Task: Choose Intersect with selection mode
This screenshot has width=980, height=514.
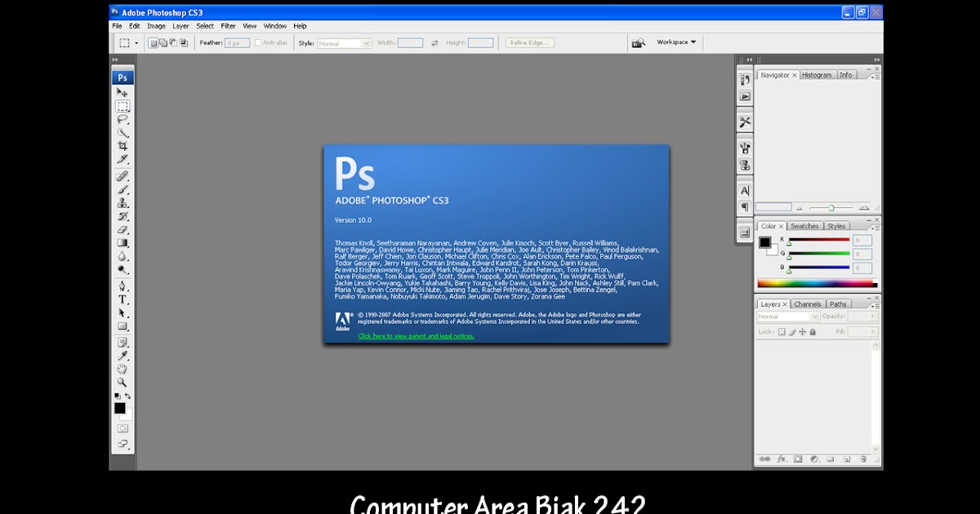Action: tap(183, 42)
